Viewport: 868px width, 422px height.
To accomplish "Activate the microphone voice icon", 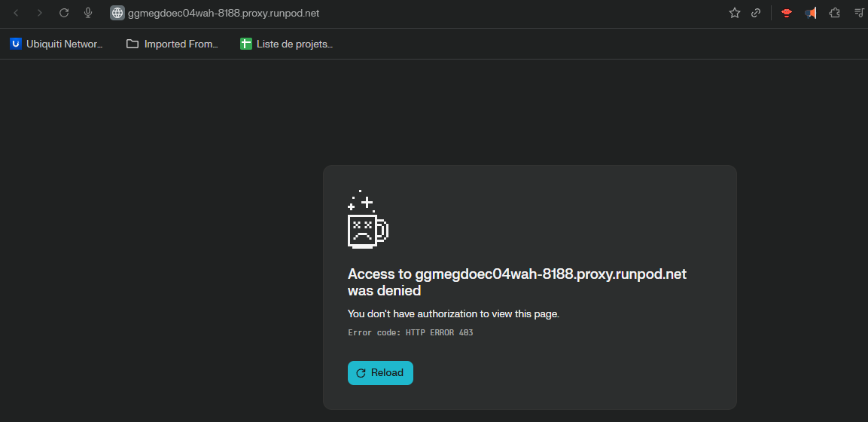I will click(88, 13).
